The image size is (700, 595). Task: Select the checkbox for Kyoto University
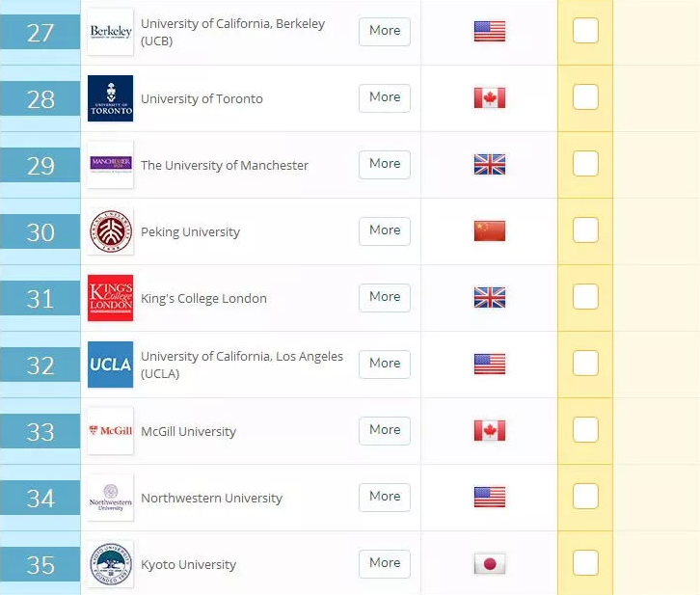tap(585, 563)
